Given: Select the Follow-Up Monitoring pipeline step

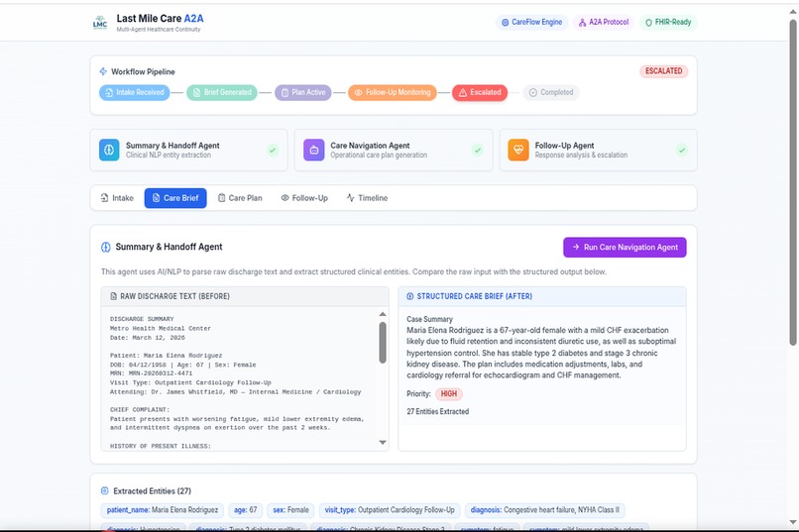Looking at the screenshot, I should (x=393, y=93).
